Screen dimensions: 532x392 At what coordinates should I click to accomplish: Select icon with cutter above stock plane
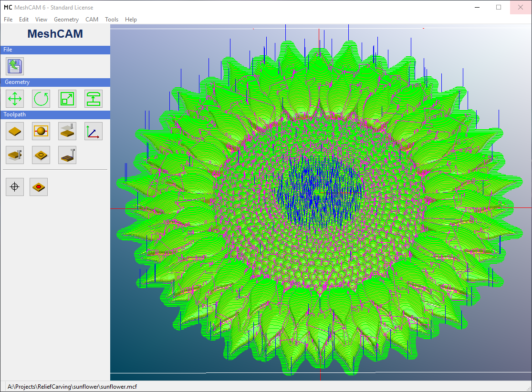(x=67, y=131)
